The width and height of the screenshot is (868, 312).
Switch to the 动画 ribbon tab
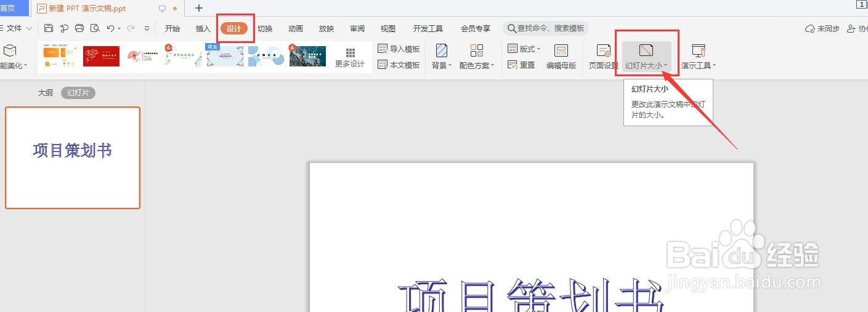coord(296,28)
